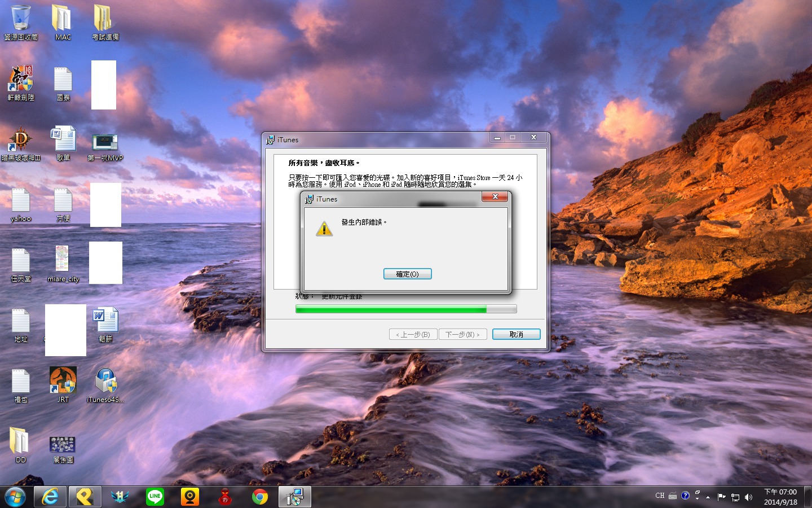Select the iTunes64S... installer icon

point(105,385)
